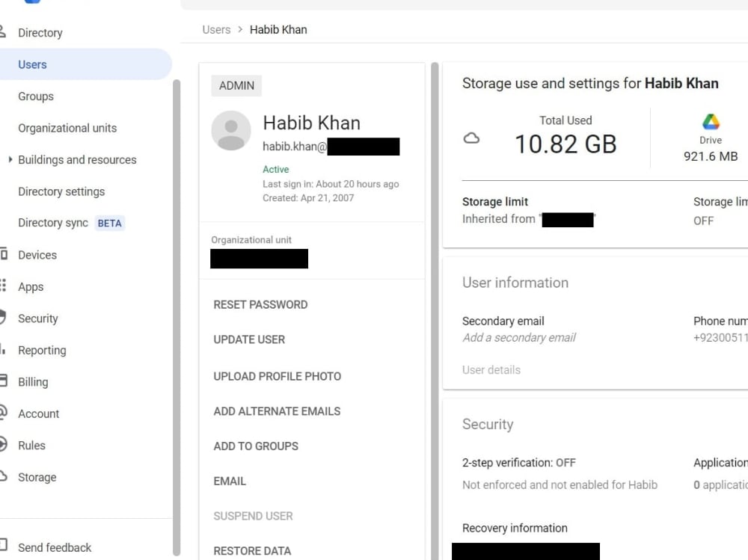Image resolution: width=748 pixels, height=560 pixels.
Task: Open Security via its shield icon
Action: [x=3, y=317]
